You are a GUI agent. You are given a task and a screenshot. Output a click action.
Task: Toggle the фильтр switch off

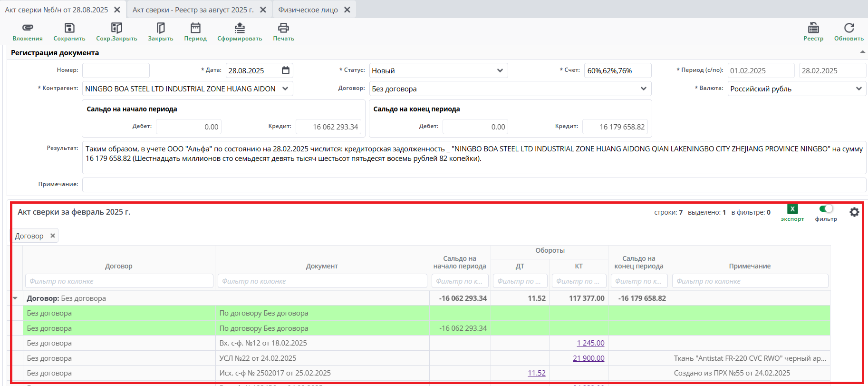[826, 209]
